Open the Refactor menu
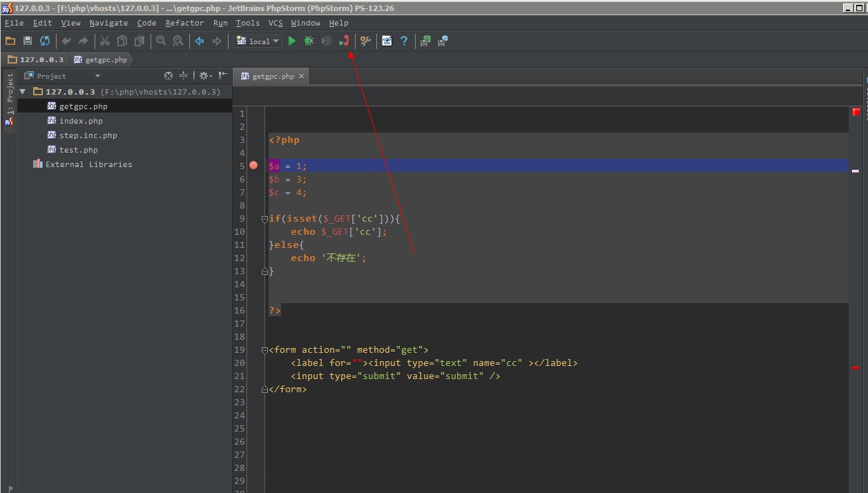The width and height of the screenshot is (868, 493). click(184, 23)
